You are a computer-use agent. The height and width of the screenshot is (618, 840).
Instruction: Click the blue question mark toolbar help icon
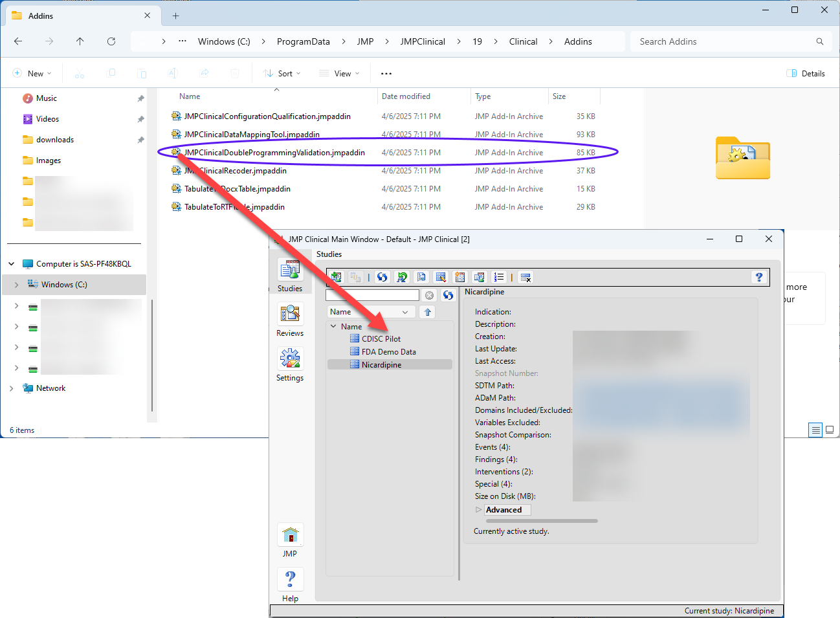point(758,277)
